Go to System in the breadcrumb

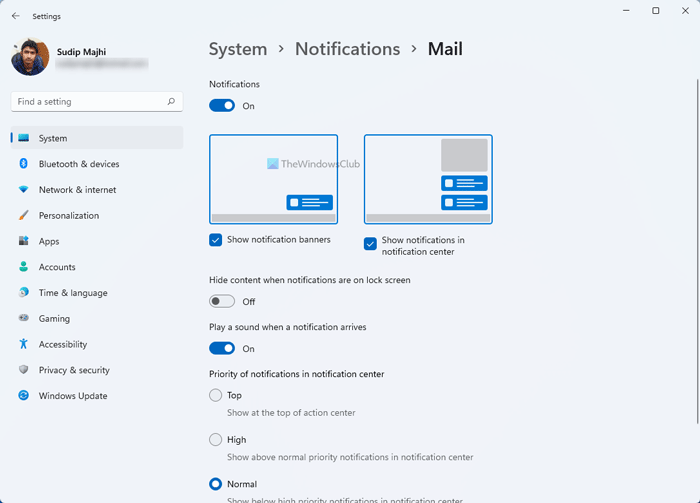coord(238,49)
